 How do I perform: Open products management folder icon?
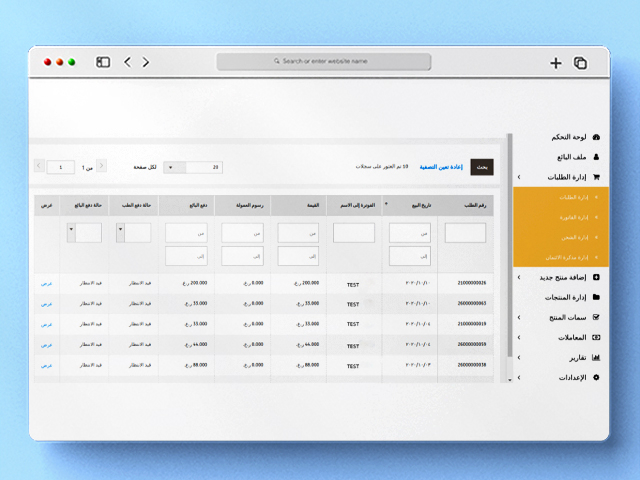(596, 297)
